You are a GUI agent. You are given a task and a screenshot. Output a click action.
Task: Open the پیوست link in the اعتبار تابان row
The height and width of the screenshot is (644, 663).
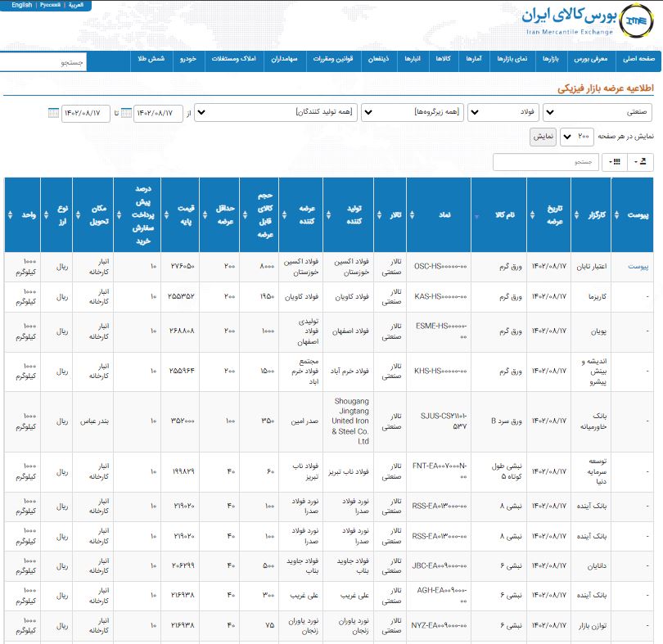click(638, 267)
